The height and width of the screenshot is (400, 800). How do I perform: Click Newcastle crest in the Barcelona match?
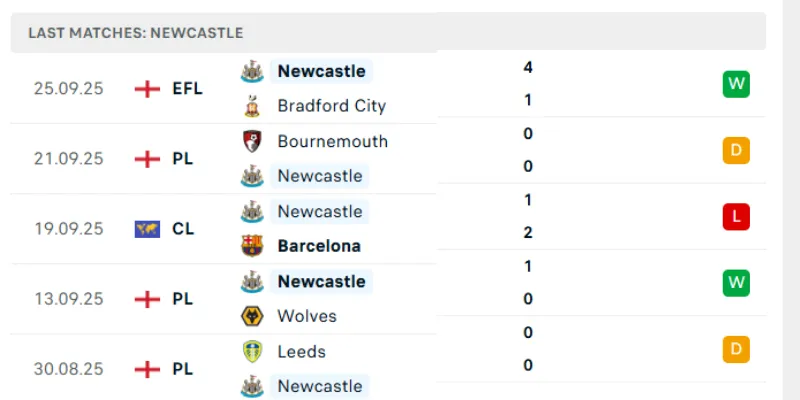click(x=253, y=211)
